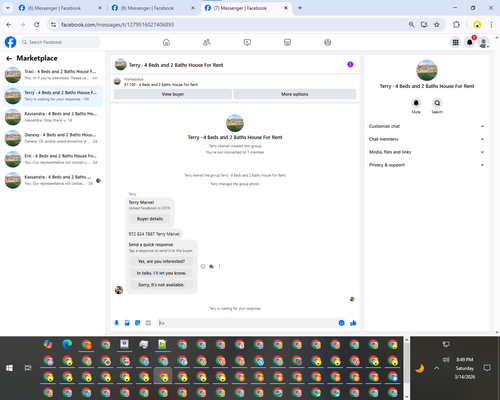
Task: Send 'Sorry, it's not available.' response
Action: 161,285
